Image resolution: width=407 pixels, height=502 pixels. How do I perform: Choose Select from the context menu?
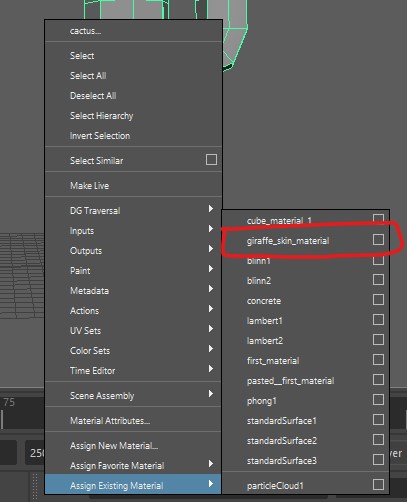pos(133,56)
